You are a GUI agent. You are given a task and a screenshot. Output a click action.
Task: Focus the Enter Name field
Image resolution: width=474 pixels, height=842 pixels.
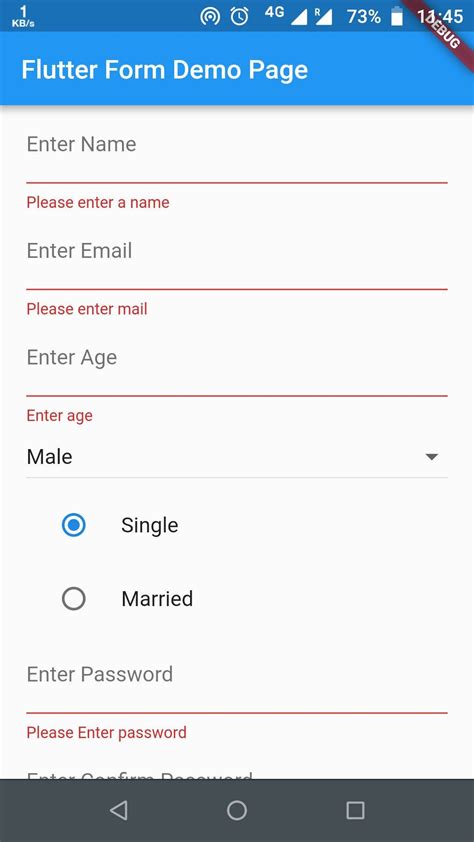(x=237, y=153)
